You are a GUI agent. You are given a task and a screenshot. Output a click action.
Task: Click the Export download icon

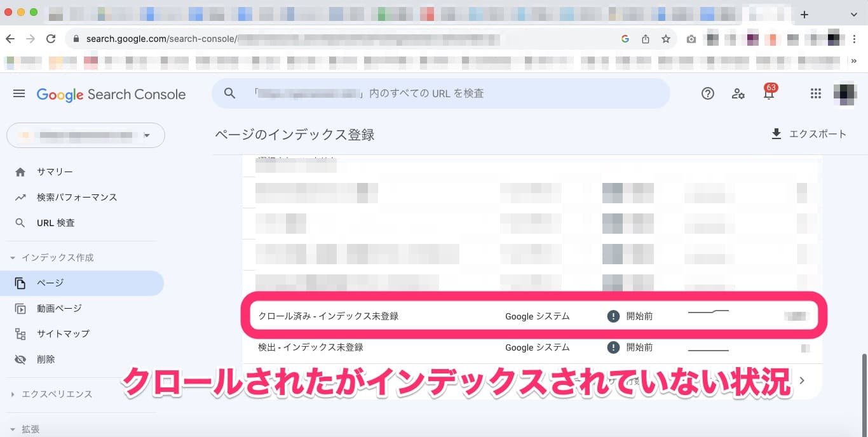pyautogui.click(x=776, y=134)
